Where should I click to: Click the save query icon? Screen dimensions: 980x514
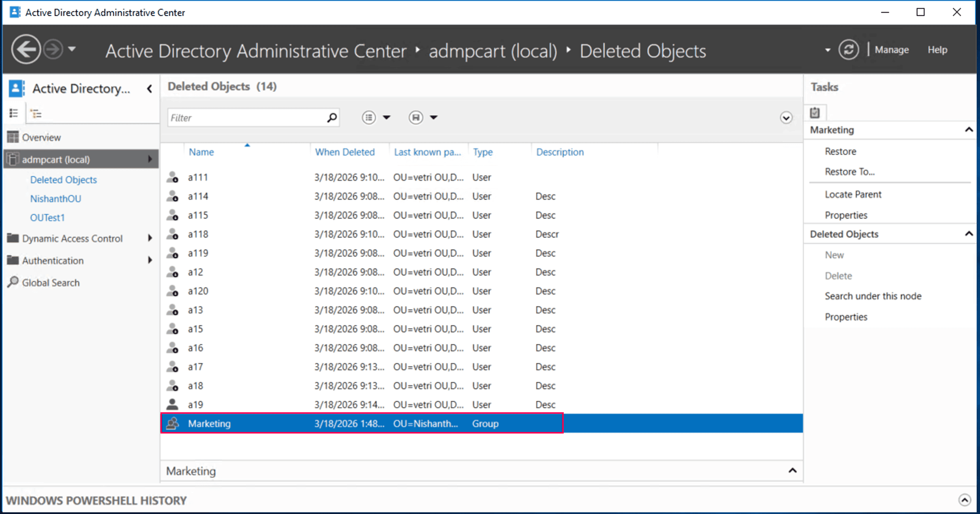coord(416,117)
